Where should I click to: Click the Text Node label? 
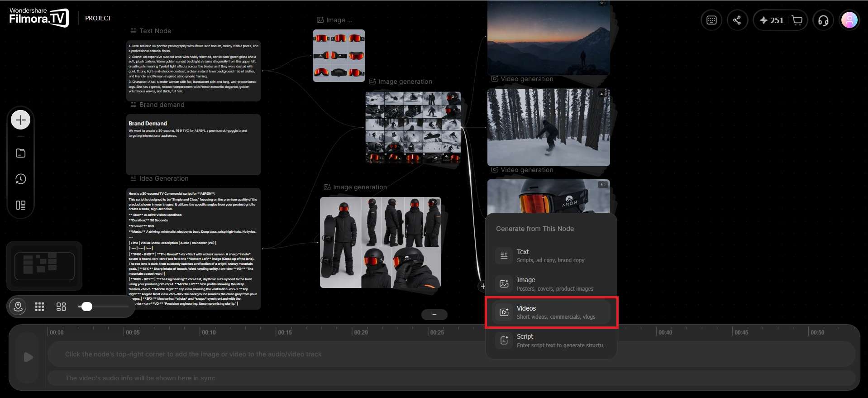[155, 31]
